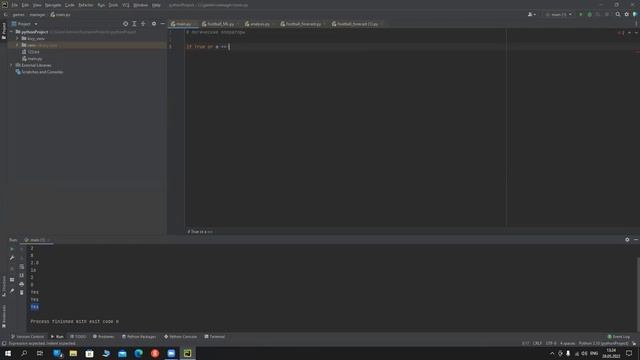Collapse the pythonProject root node
The height and width of the screenshot is (360, 640).
[x=12, y=32]
